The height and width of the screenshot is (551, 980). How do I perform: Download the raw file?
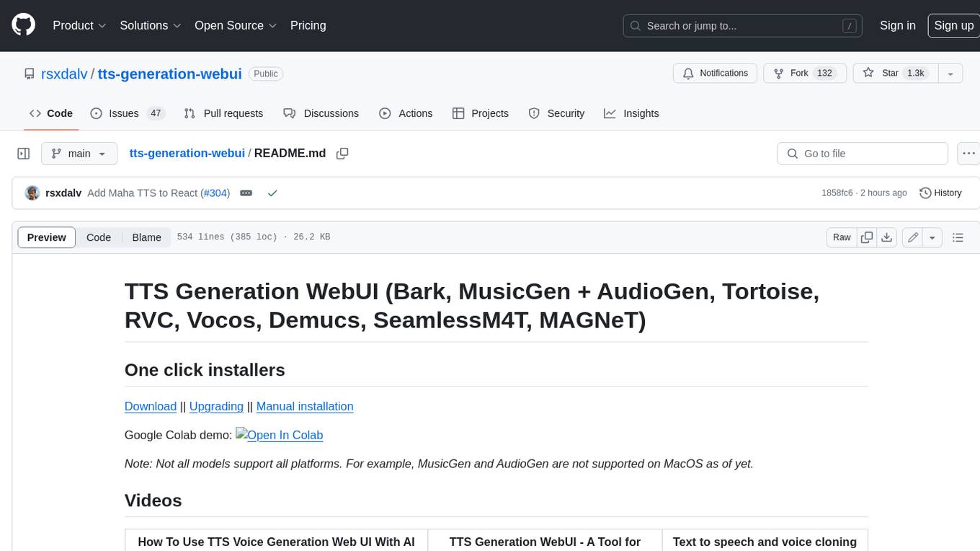(887, 237)
